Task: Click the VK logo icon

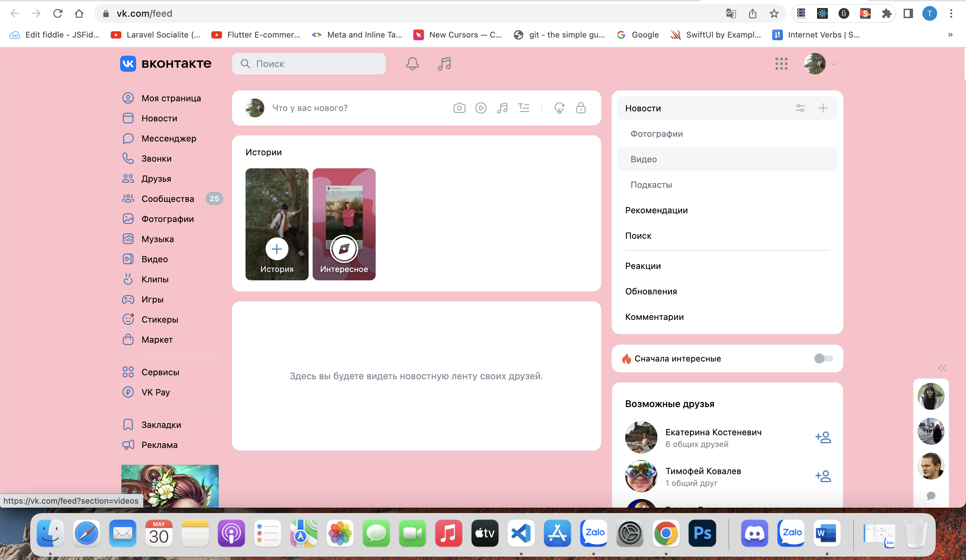Action: [128, 64]
